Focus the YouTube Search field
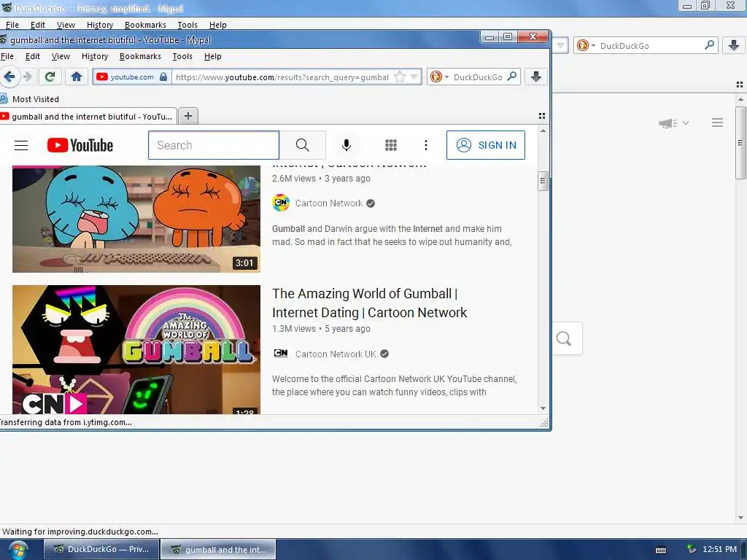This screenshot has height=560, width=747. [x=214, y=145]
